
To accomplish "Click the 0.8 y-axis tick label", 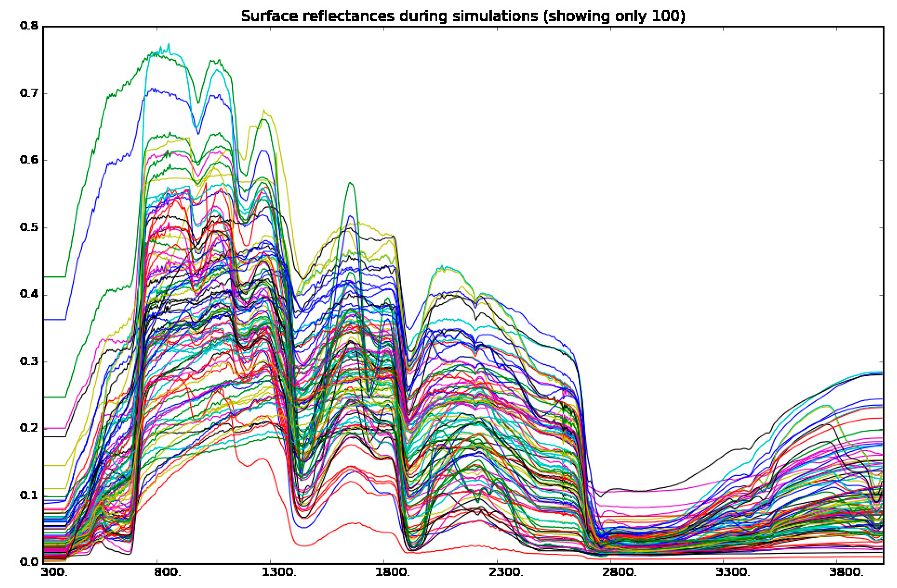I will point(28,25).
